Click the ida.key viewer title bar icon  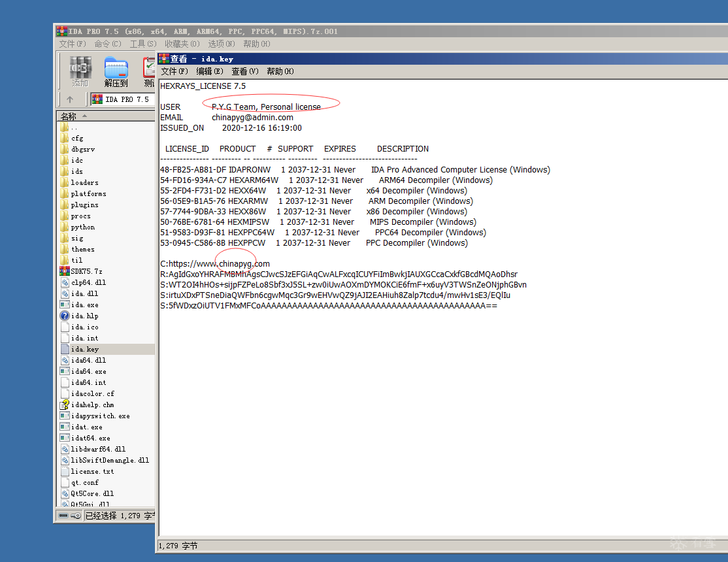pyautogui.click(x=164, y=59)
